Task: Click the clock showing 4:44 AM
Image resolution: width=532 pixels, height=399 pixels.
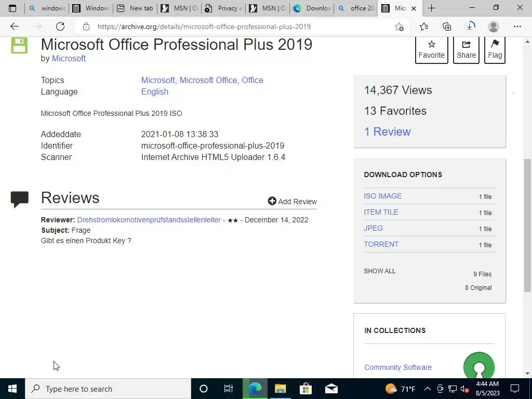Action: (x=487, y=389)
